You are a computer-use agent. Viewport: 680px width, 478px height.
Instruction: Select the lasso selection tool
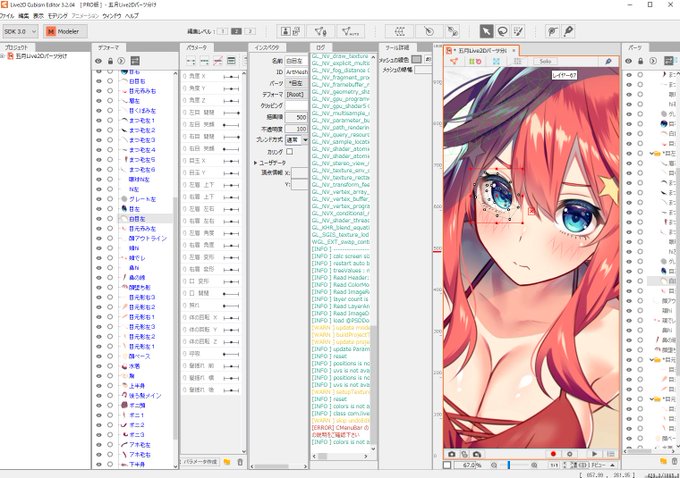[502, 31]
